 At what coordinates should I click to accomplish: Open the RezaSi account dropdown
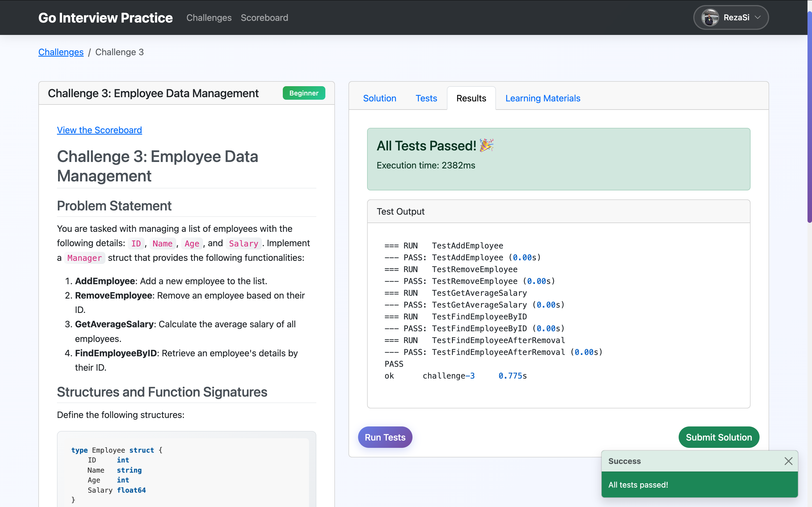pos(758,17)
